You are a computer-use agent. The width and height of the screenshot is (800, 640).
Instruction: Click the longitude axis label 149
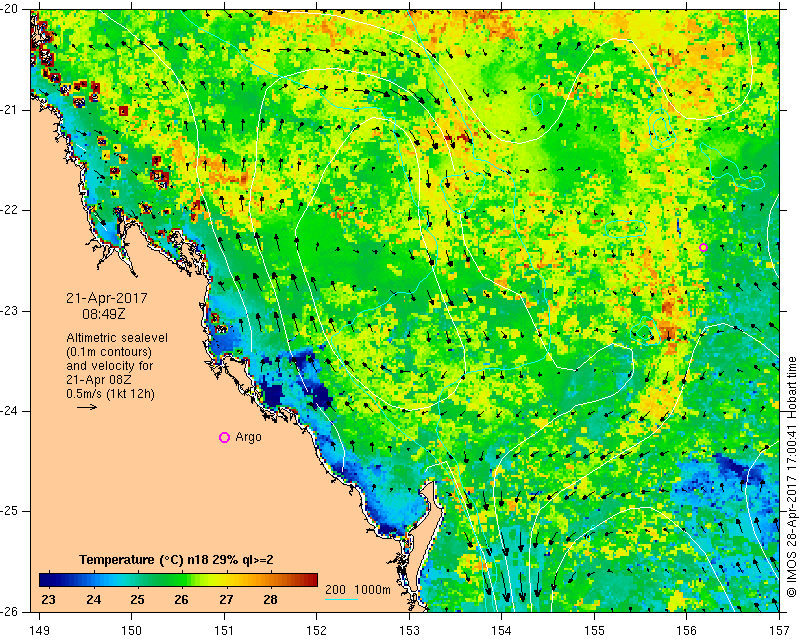40,632
